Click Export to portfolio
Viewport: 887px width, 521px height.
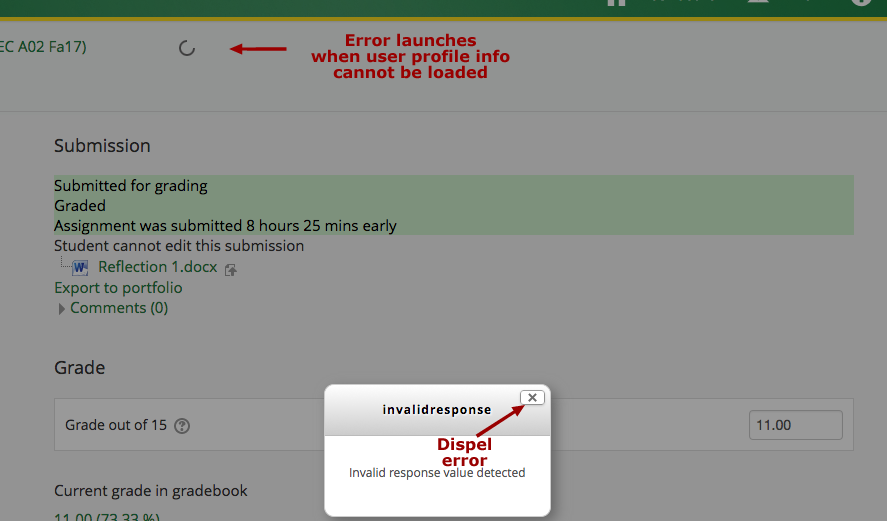tap(118, 288)
